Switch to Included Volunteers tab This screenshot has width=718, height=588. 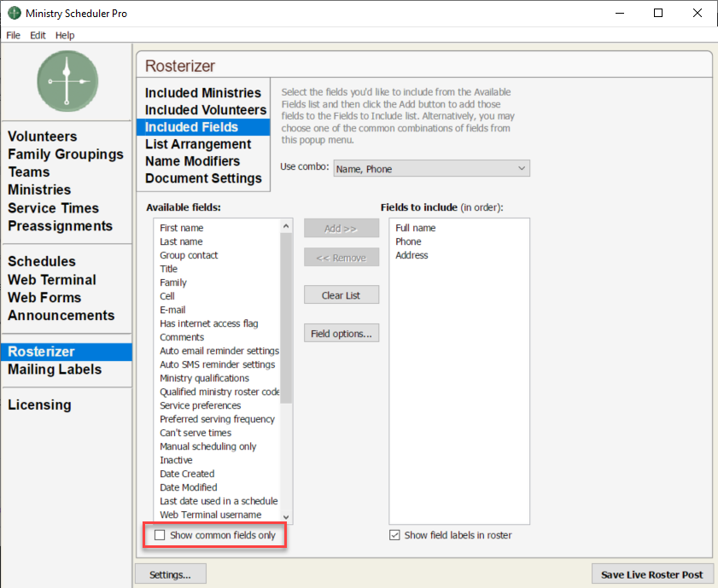coord(203,110)
